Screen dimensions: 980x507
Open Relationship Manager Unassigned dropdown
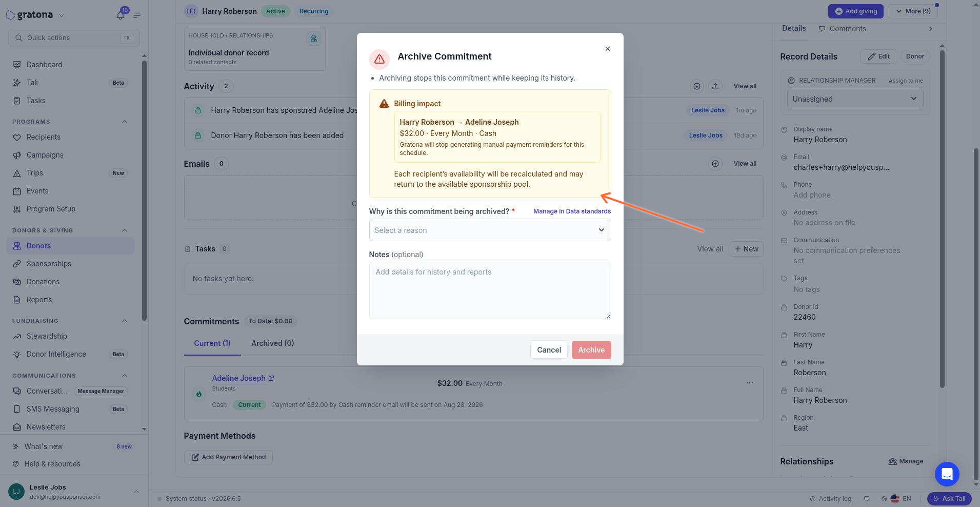pos(855,99)
